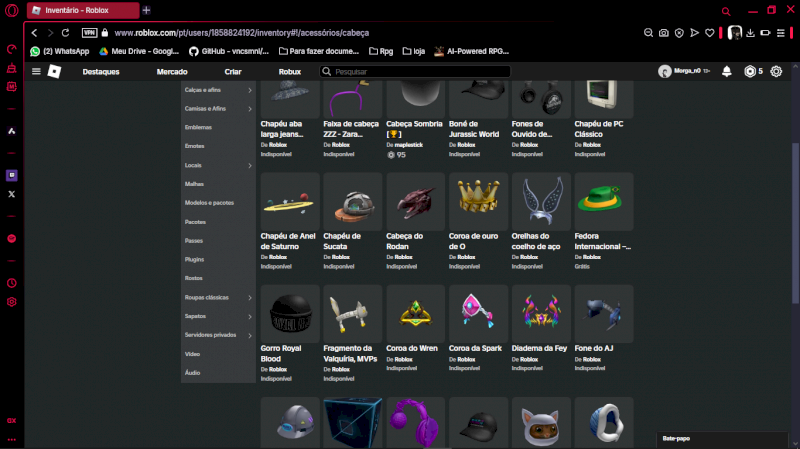Viewport: 800px width, 449px height.
Task: Open the browser sidebar settings gear
Action: (x=11, y=302)
